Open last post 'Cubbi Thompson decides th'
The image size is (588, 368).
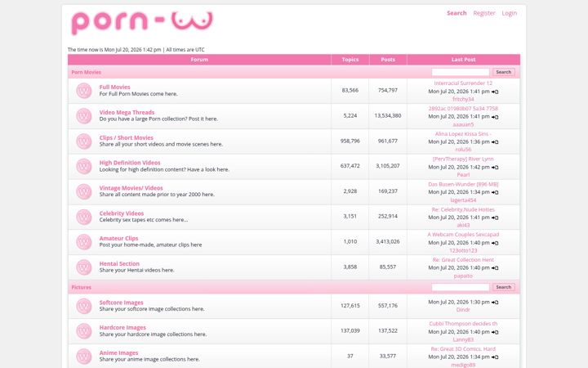463,324
